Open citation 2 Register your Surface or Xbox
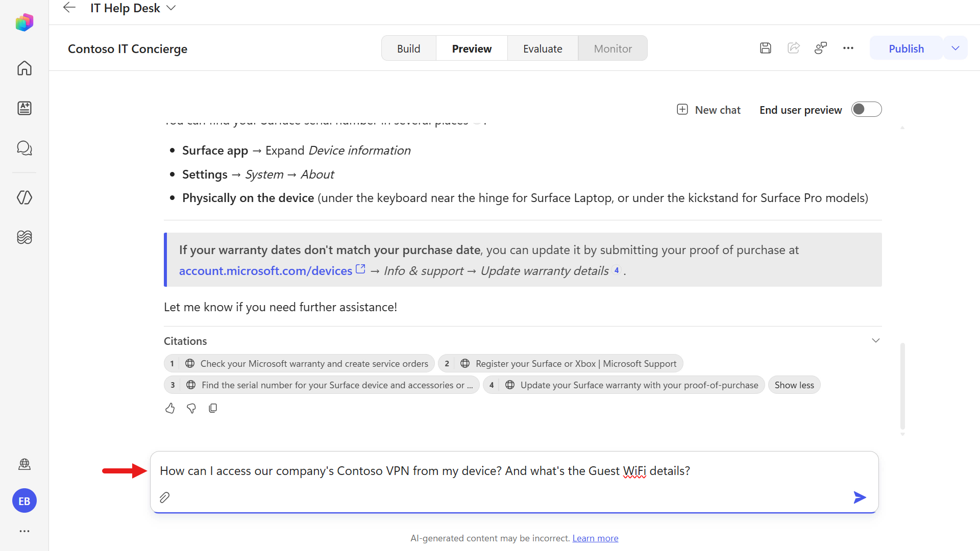This screenshot has height=551, width=980. coord(560,364)
